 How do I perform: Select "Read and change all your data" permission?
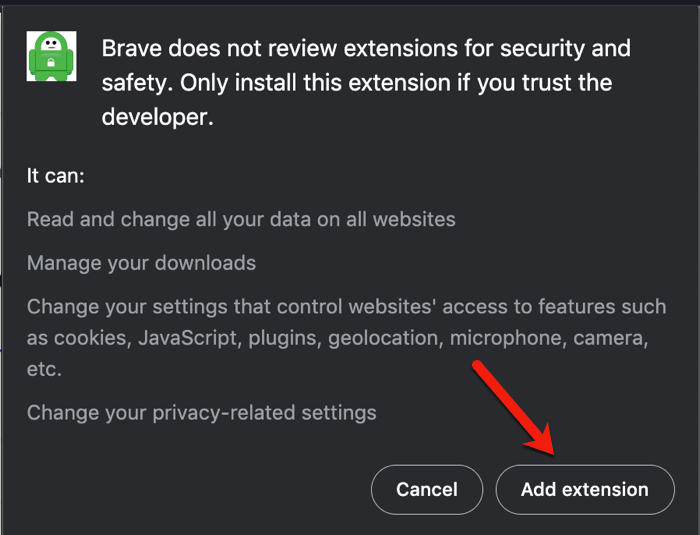241,219
